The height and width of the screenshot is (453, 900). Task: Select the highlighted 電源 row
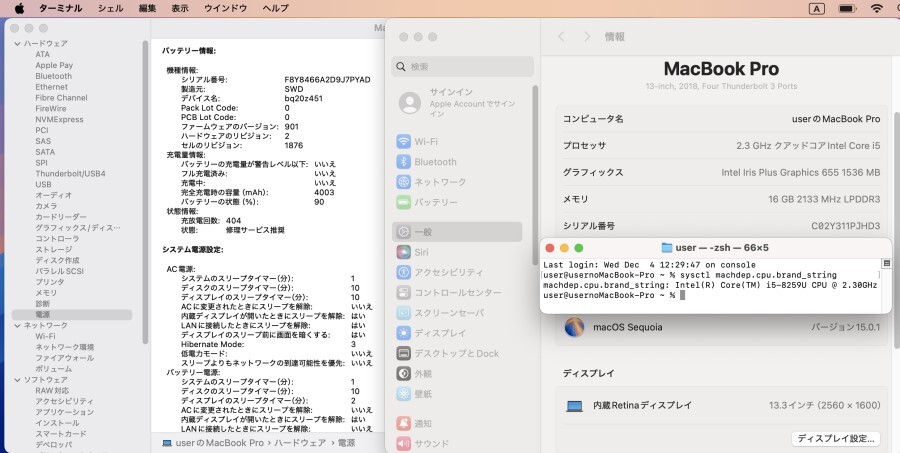pos(72,315)
